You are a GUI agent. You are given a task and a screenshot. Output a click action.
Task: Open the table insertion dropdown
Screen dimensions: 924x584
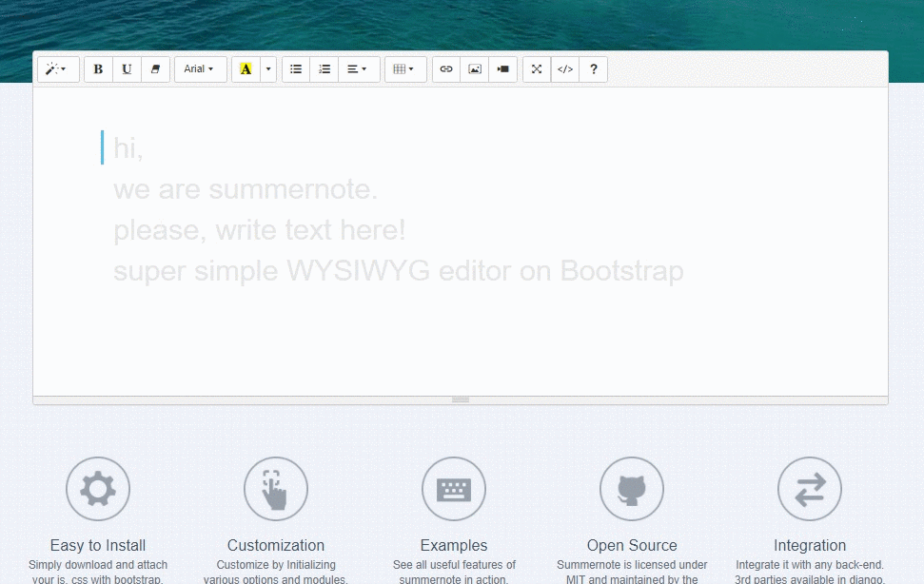404,68
